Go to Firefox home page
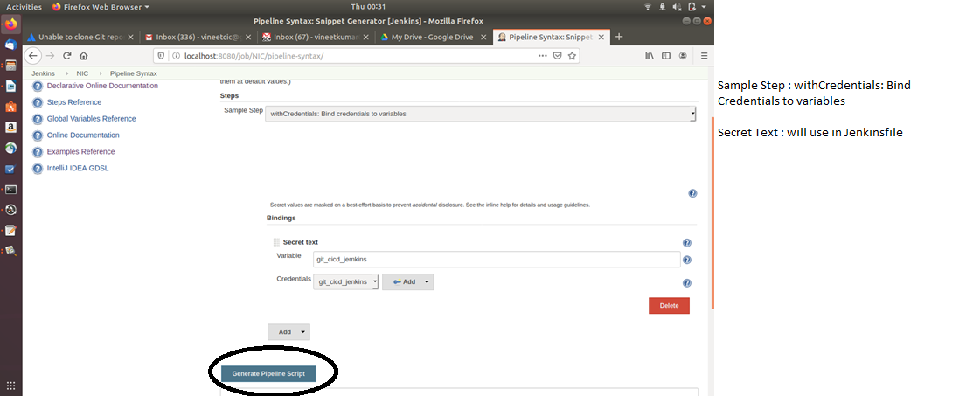The height and width of the screenshot is (396, 980). point(84,56)
